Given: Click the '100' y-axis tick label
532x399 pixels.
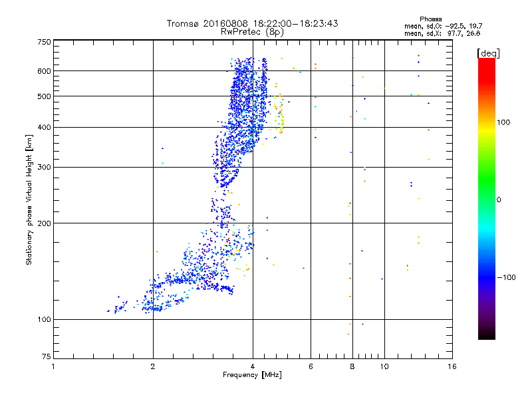Looking at the screenshot, I should (x=44, y=319).
